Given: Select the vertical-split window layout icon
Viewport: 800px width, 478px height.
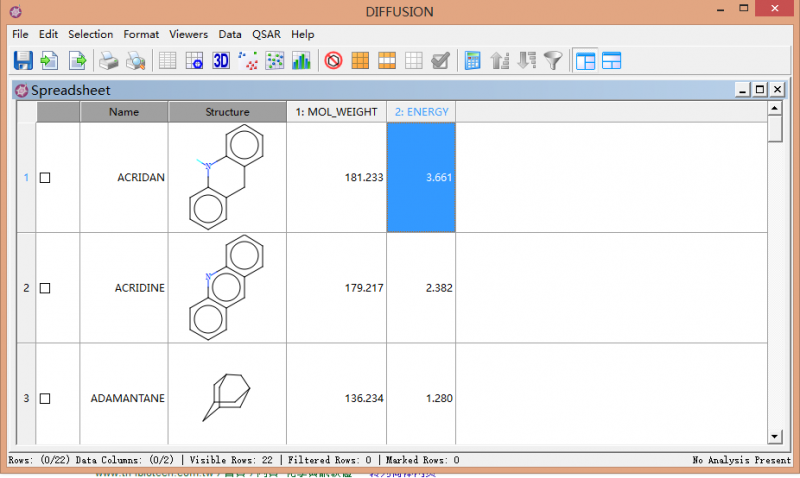Looking at the screenshot, I should pyautogui.click(x=585, y=61).
